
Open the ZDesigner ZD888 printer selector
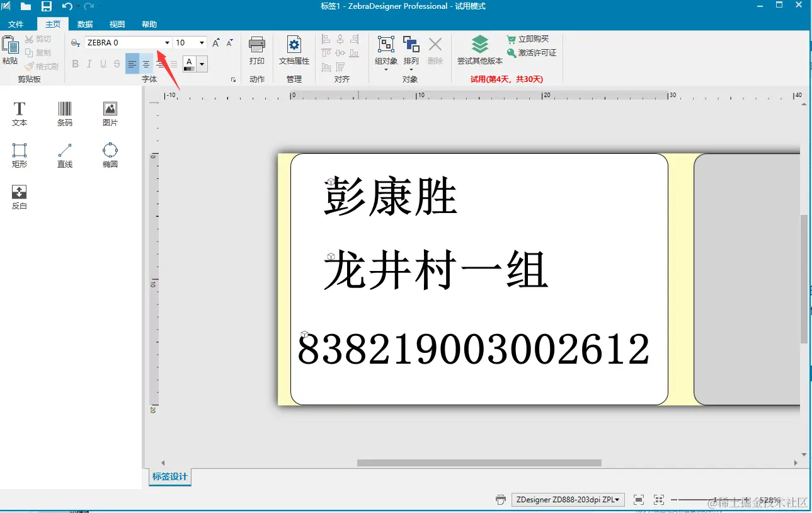pos(567,500)
